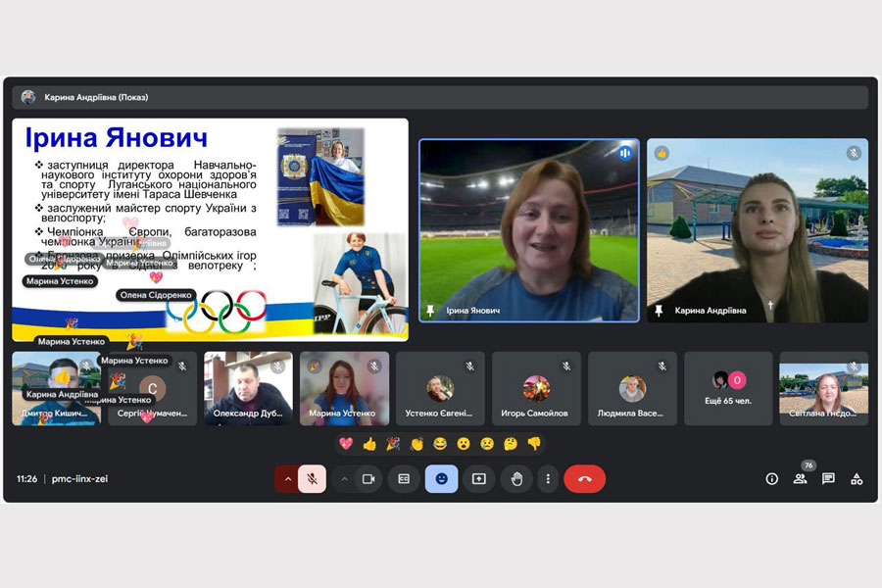Select Карина Андріївна video tile

tap(758, 230)
